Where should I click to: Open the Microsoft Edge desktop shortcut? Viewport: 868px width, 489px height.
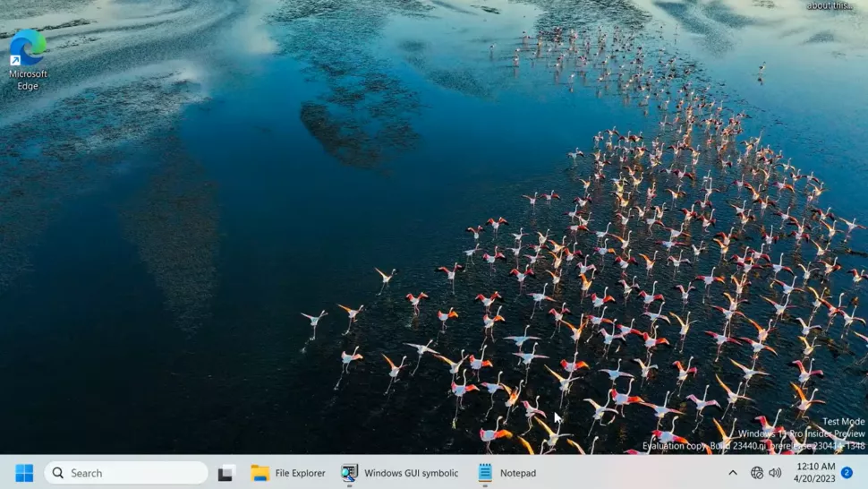coord(27,60)
